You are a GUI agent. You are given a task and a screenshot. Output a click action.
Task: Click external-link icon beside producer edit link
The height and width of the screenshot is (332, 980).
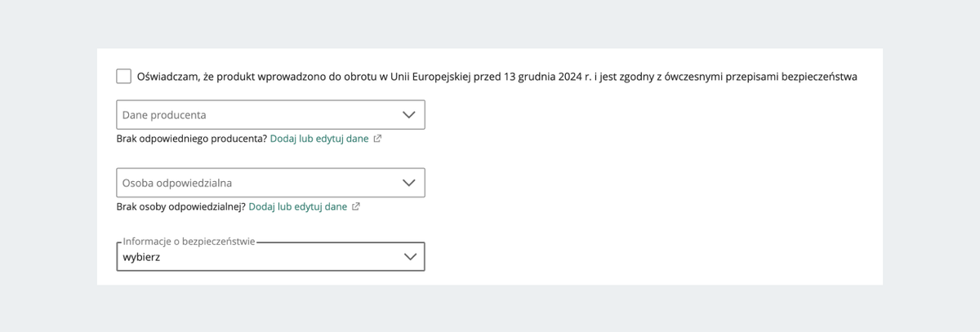(x=377, y=139)
